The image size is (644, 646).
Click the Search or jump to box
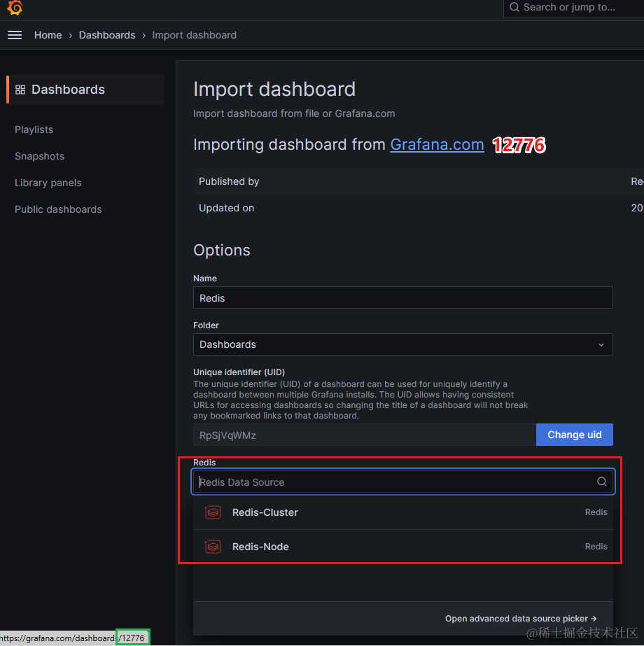pyautogui.click(x=573, y=8)
